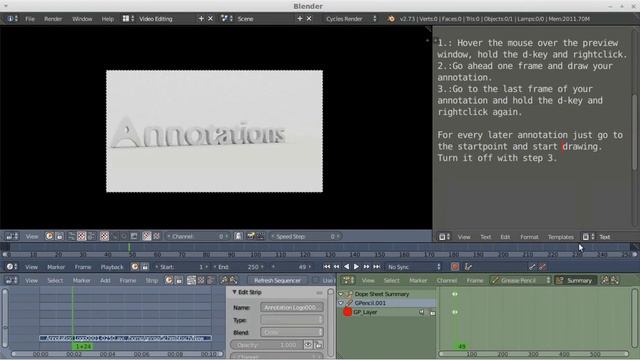Open the Cycles Render engine dropdown
This screenshot has height=360, width=640.
click(350, 19)
